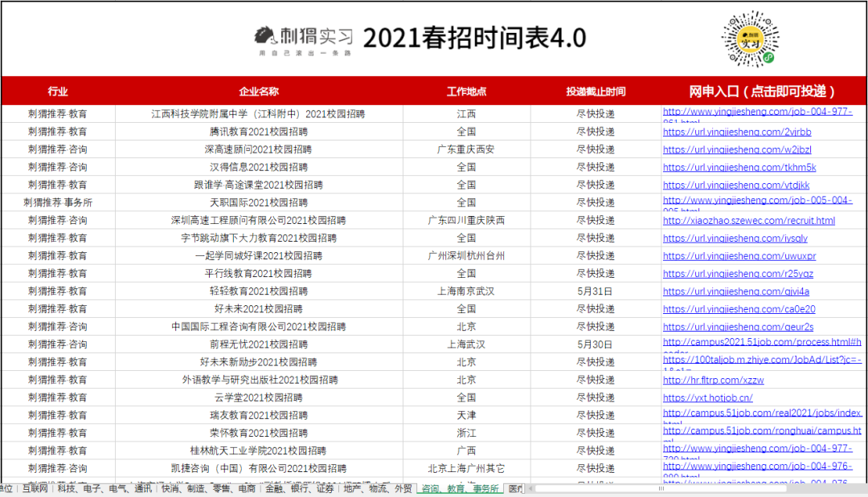868x497 pixels.
Task: Open the 深高速顾问 link ending w2ibzl
Action: (x=737, y=150)
